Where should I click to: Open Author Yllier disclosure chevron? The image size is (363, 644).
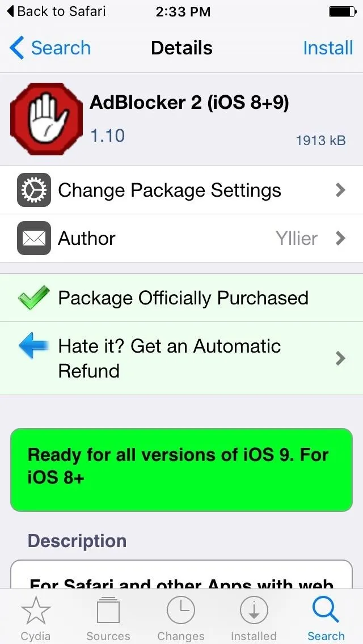340,238
